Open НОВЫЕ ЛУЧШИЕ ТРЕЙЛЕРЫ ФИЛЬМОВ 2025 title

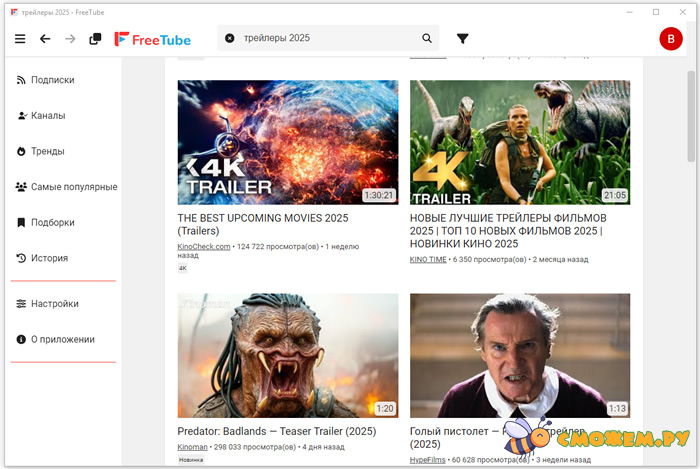(x=508, y=231)
